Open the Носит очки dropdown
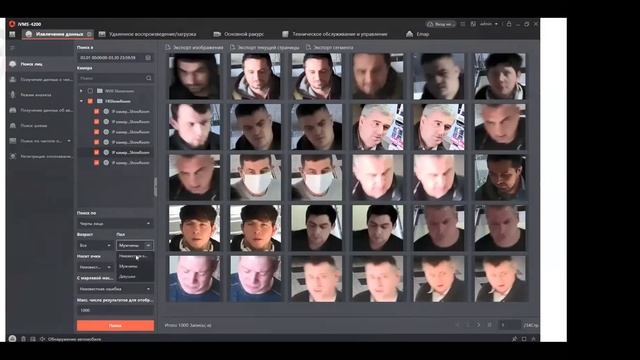The image size is (640, 360). pos(95,267)
